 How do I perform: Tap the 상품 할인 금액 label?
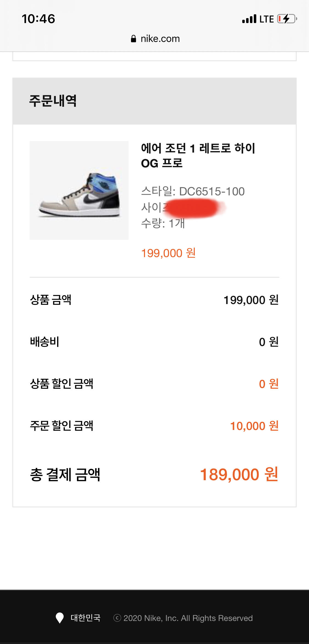click(62, 384)
